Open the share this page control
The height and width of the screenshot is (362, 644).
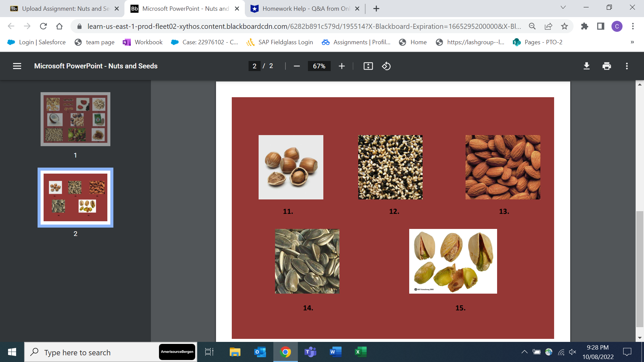pyautogui.click(x=548, y=26)
